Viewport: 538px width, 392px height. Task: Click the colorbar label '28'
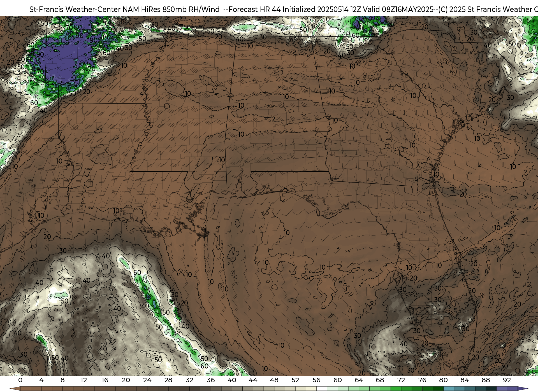pyautogui.click(x=168, y=380)
